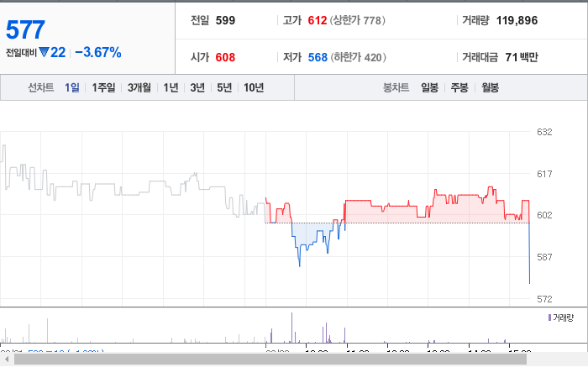Show the 주봉 weekly candle chart
Screen dimensions: 588x378
pos(459,87)
